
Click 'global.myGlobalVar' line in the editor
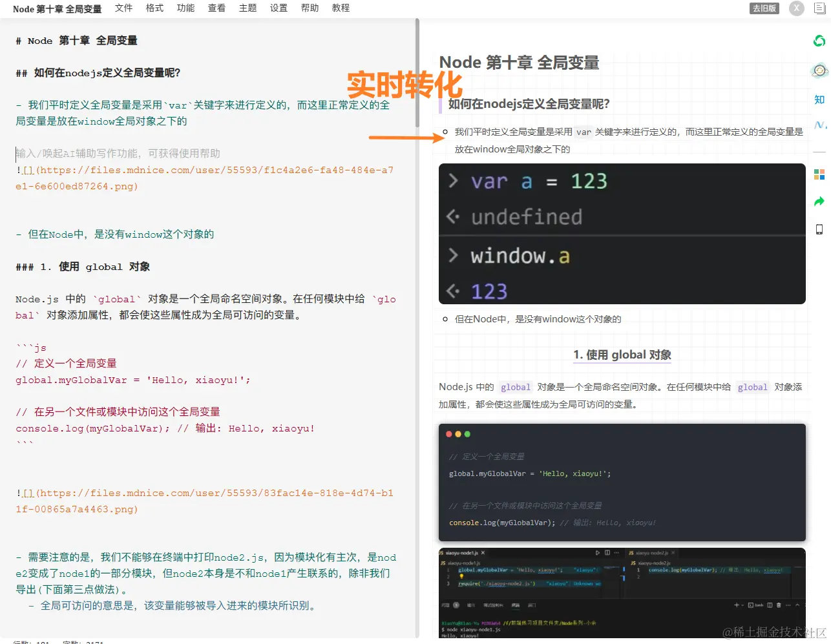point(133,380)
